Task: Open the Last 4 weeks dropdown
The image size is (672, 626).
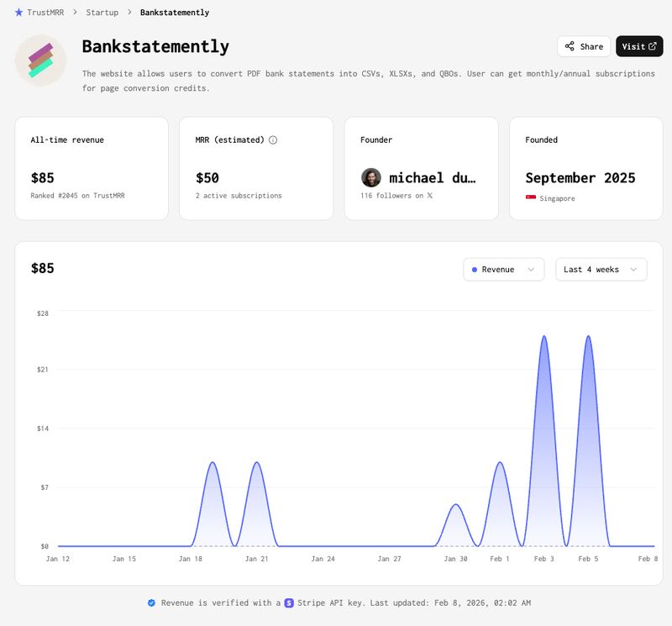Action: coord(599,270)
